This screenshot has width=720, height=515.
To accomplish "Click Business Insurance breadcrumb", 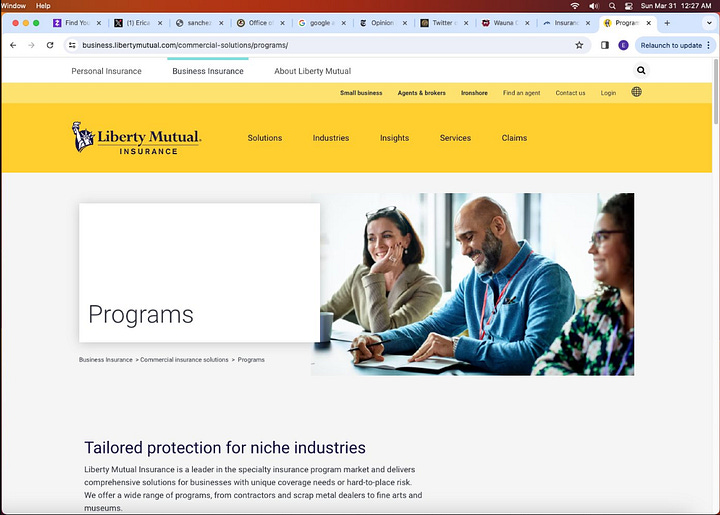I will (106, 359).
